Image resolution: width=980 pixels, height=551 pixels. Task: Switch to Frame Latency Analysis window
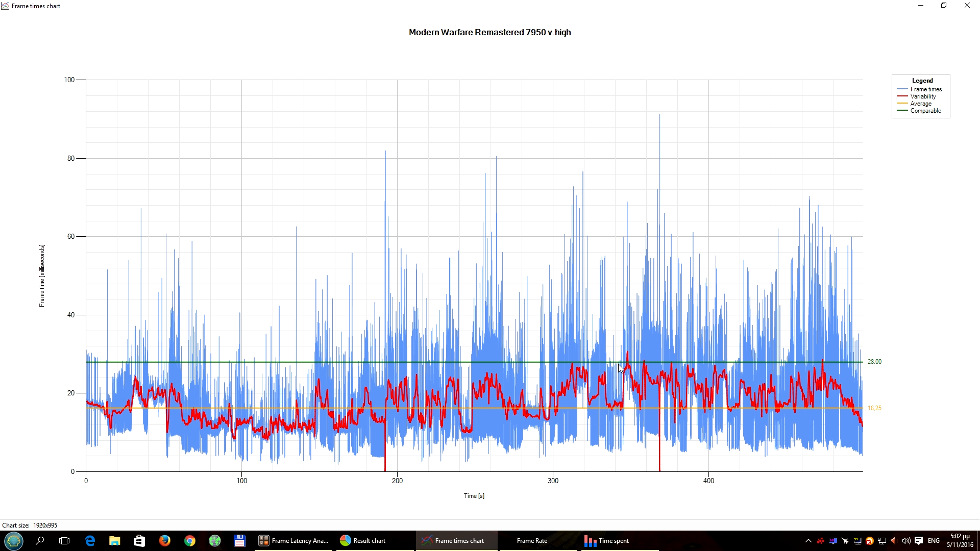pos(293,541)
